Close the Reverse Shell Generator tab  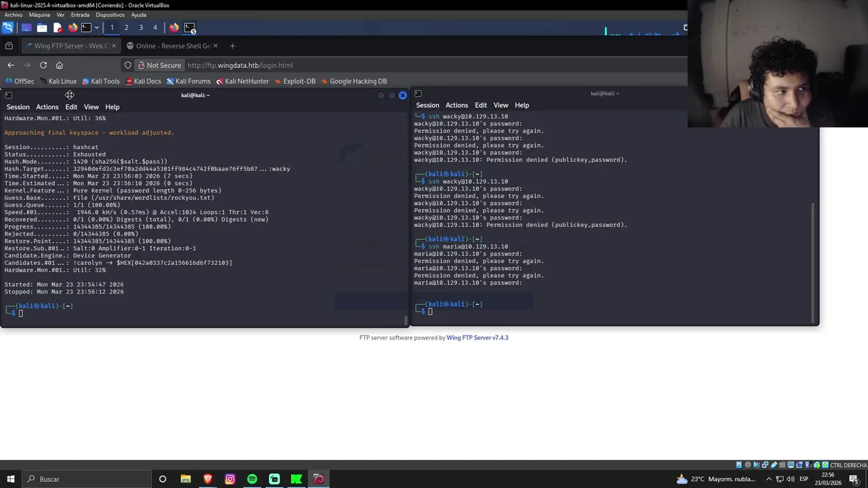[216, 46]
